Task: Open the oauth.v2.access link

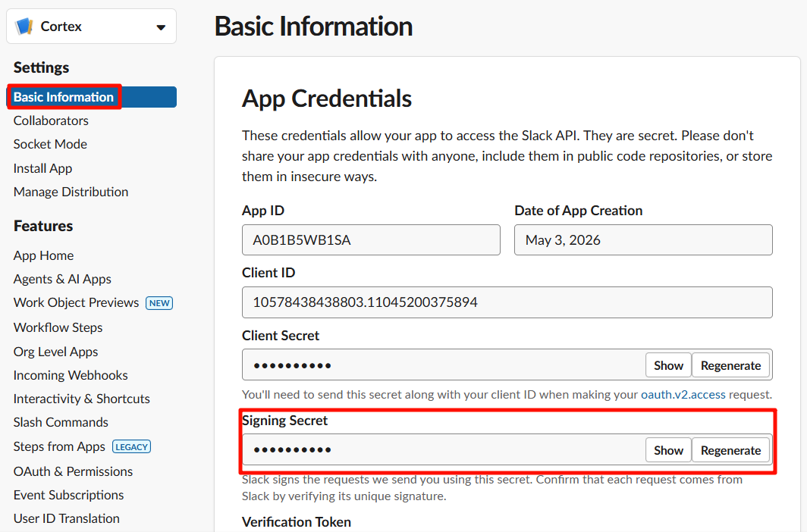Action: tap(683, 395)
